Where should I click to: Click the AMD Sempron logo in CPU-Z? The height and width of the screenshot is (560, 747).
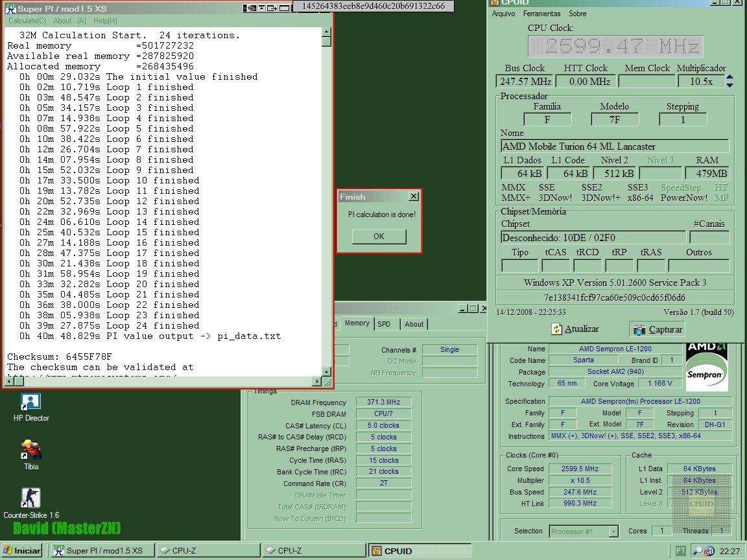click(x=707, y=368)
